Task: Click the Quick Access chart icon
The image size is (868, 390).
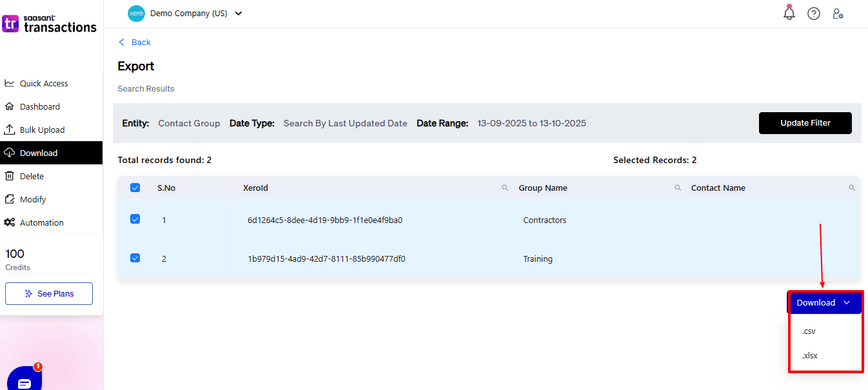Action: coord(10,83)
